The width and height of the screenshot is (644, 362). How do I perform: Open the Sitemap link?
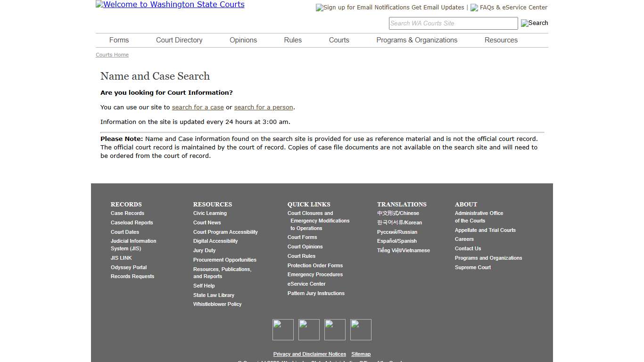click(x=361, y=354)
